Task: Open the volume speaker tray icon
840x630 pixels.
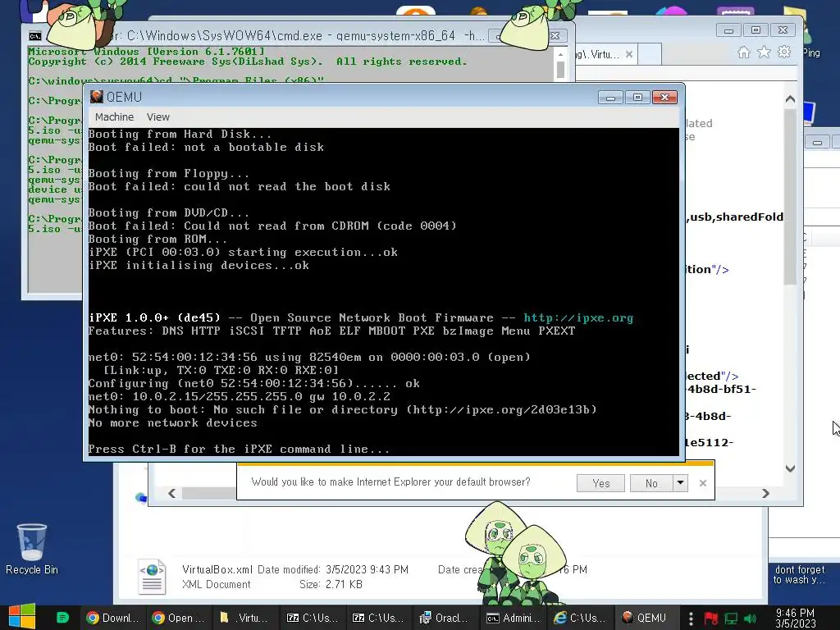Action: tap(750, 619)
